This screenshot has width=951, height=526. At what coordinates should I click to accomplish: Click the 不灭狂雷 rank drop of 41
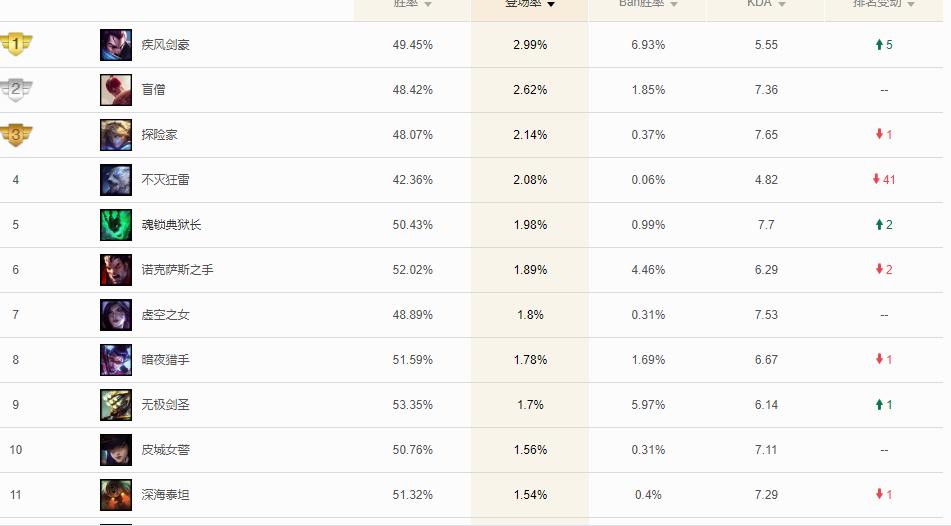pos(884,180)
